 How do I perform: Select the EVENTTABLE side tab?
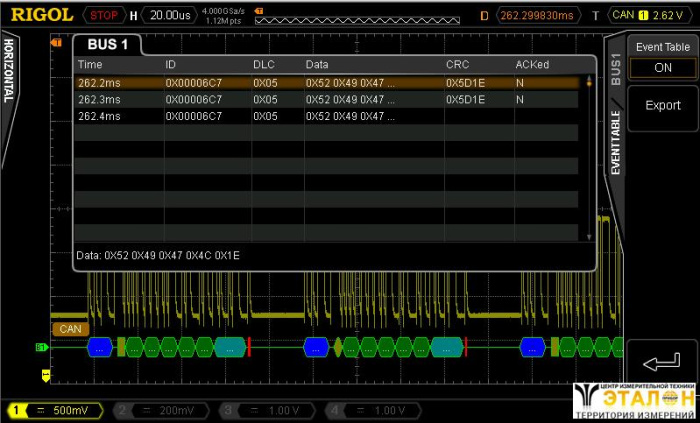click(x=615, y=142)
